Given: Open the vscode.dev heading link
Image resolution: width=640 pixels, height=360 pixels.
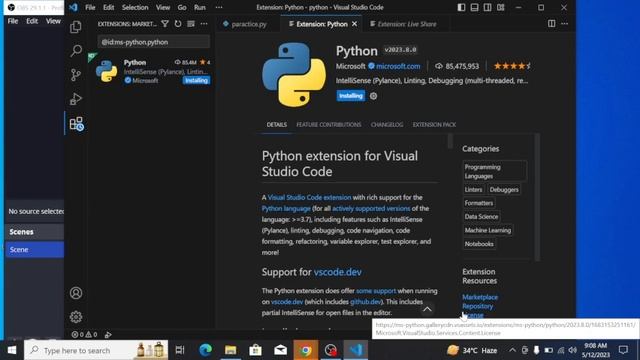Looking at the screenshot, I should coord(338,272).
